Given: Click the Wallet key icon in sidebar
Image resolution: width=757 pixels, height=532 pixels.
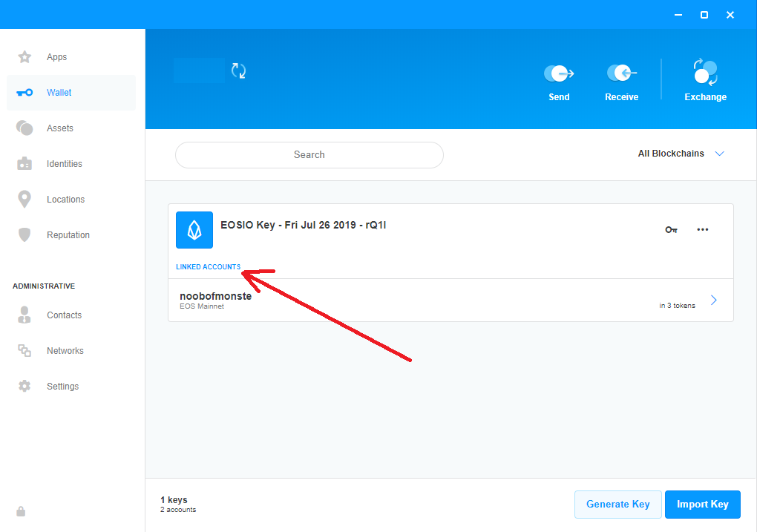Looking at the screenshot, I should (x=24, y=93).
